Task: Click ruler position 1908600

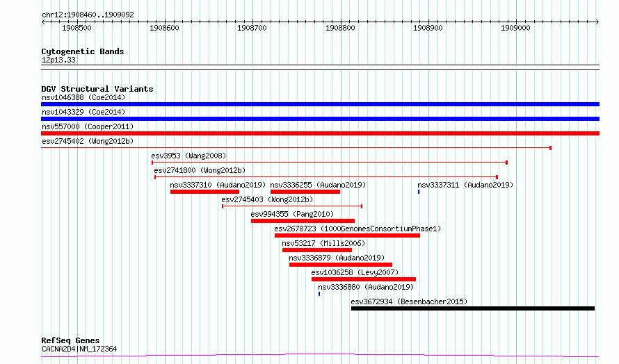Action: point(164,28)
